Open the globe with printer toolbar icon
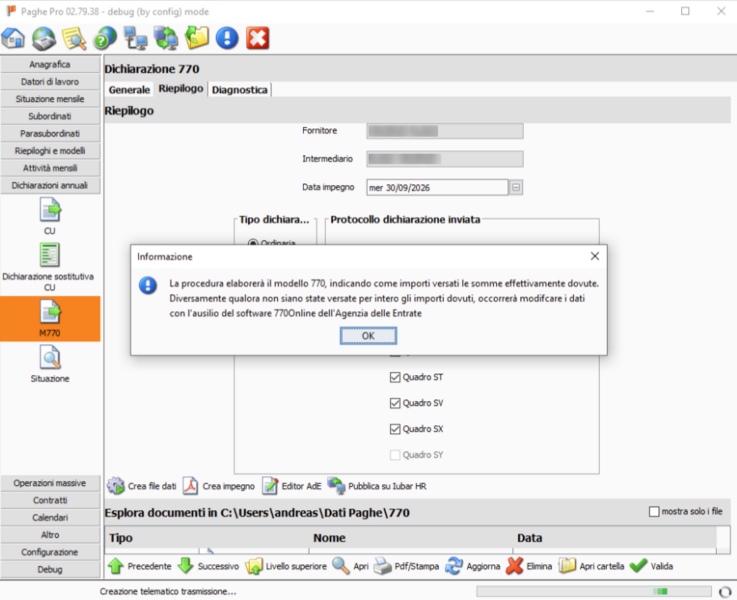 pos(44,38)
